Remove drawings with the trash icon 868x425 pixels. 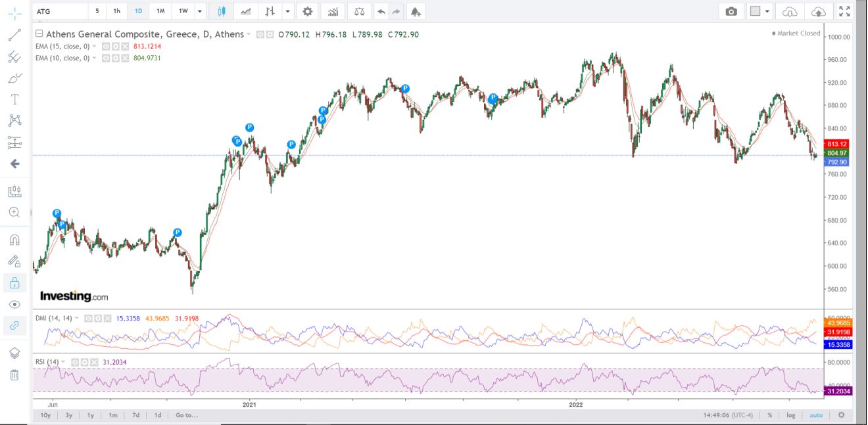pos(14,375)
